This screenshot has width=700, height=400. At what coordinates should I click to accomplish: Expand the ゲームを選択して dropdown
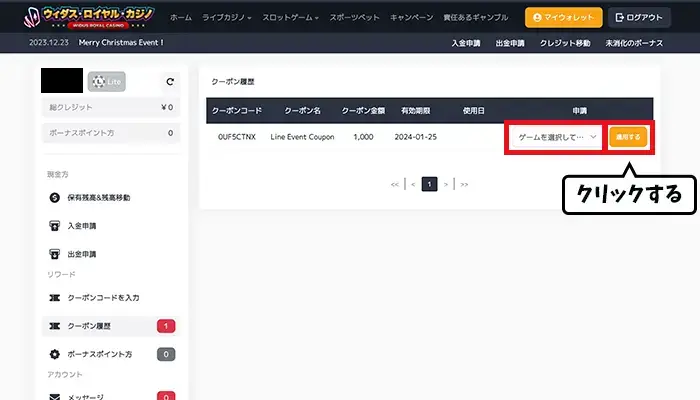point(557,136)
